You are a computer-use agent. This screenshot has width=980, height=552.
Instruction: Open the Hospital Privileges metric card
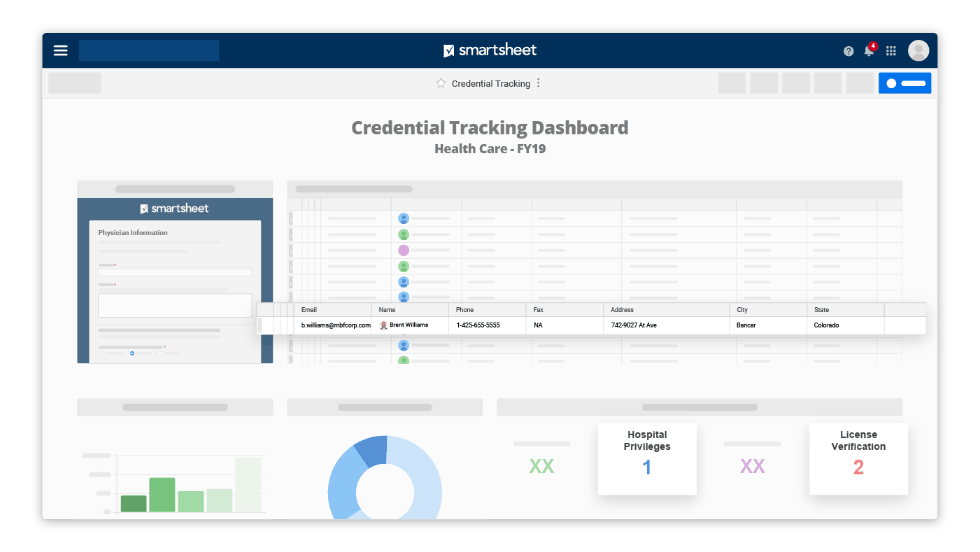[x=647, y=458]
